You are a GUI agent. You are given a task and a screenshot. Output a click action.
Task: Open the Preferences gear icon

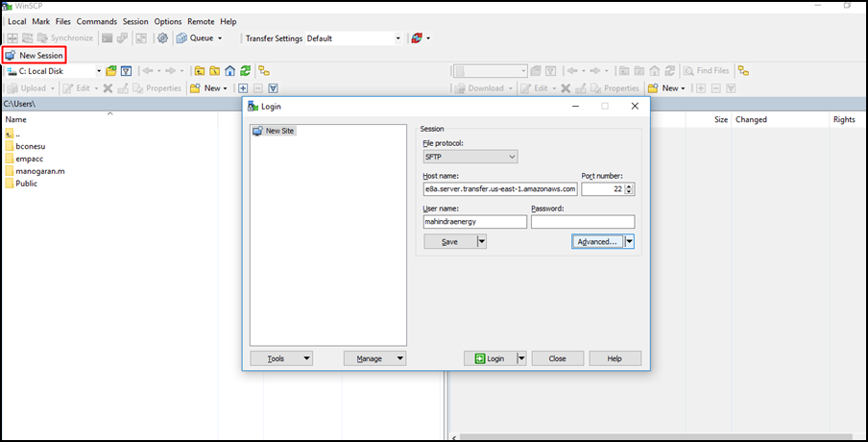[x=162, y=38]
